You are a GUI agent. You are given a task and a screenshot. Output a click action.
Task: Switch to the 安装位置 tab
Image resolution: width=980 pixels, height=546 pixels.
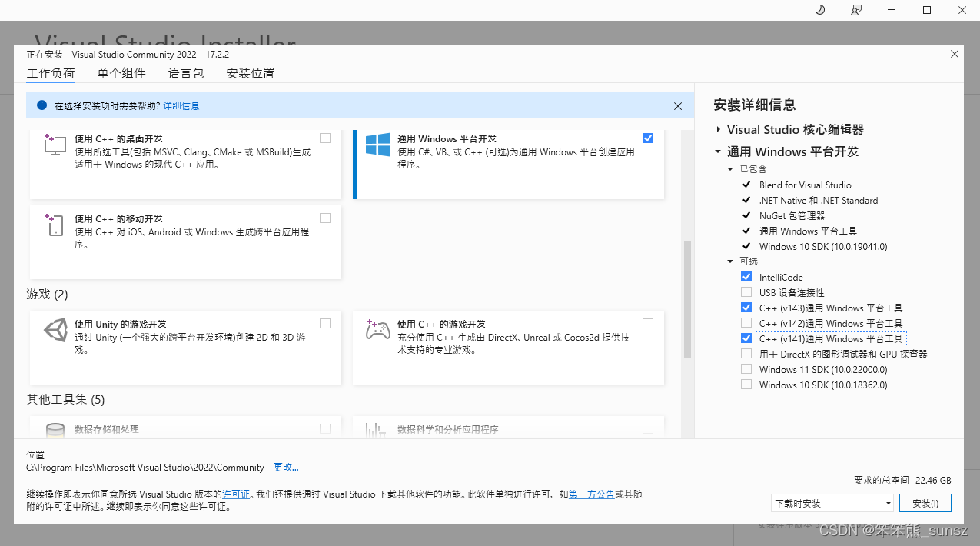(251, 74)
